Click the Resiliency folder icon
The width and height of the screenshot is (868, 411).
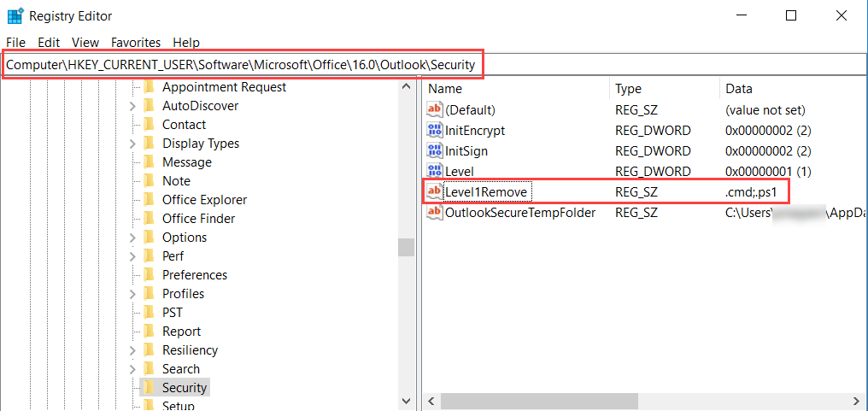pyautogui.click(x=149, y=350)
